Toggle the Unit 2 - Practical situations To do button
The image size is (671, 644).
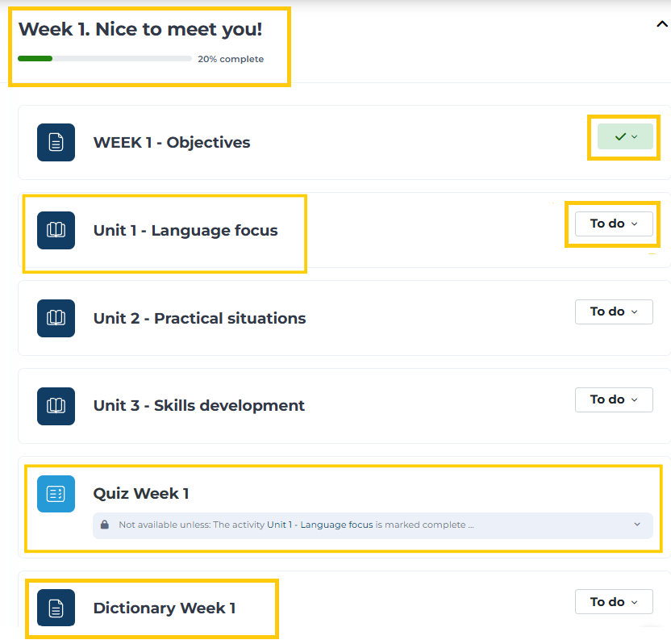[614, 312]
